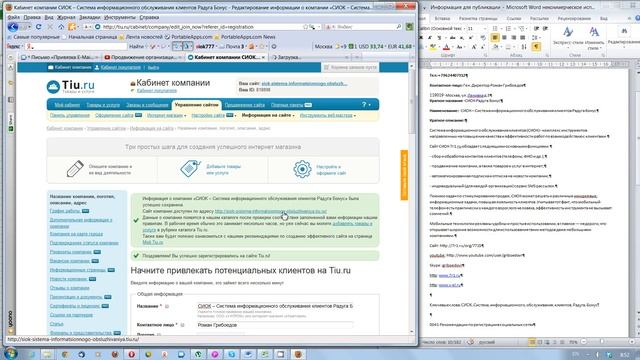Open Рецензирование tab in Word

pyautogui.click(x=574, y=18)
